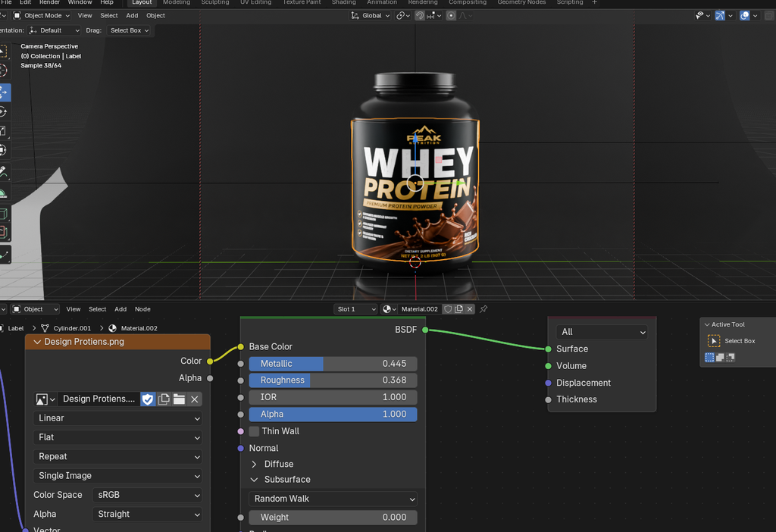Screen dimensions: 776x532
Task: Open the Render menu
Action: click(x=49, y=2)
